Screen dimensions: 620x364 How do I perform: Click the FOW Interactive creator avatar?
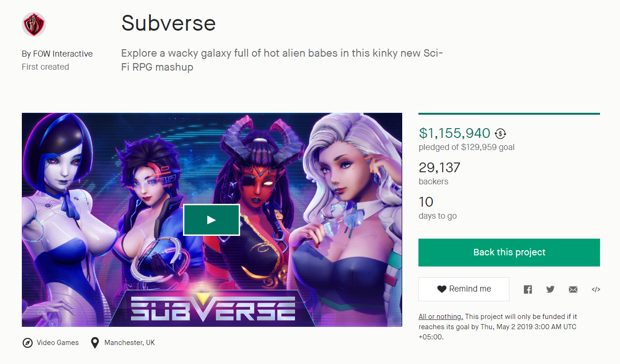(34, 25)
